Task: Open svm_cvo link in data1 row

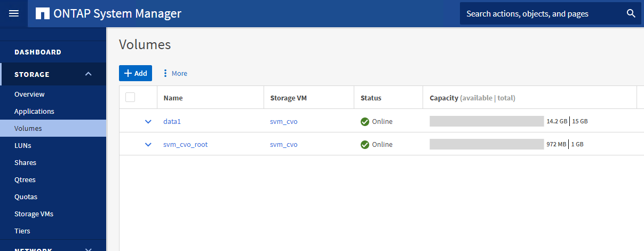Action: 284,122
